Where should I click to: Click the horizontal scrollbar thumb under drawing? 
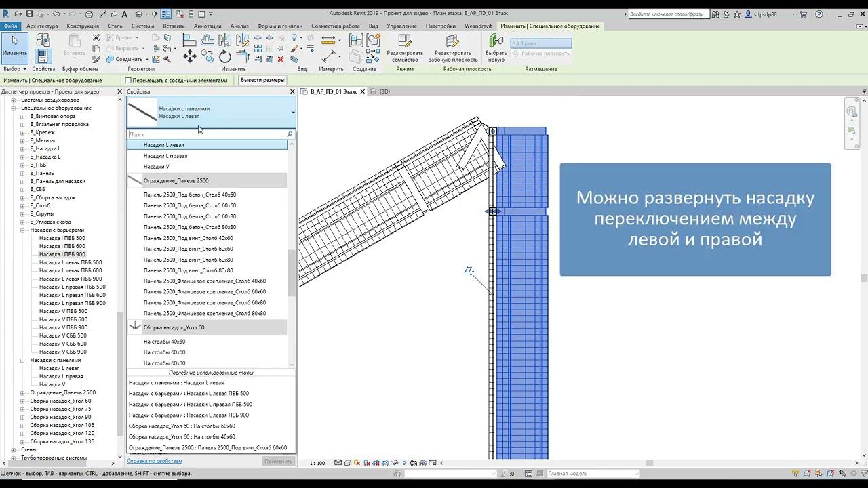[x=649, y=463]
